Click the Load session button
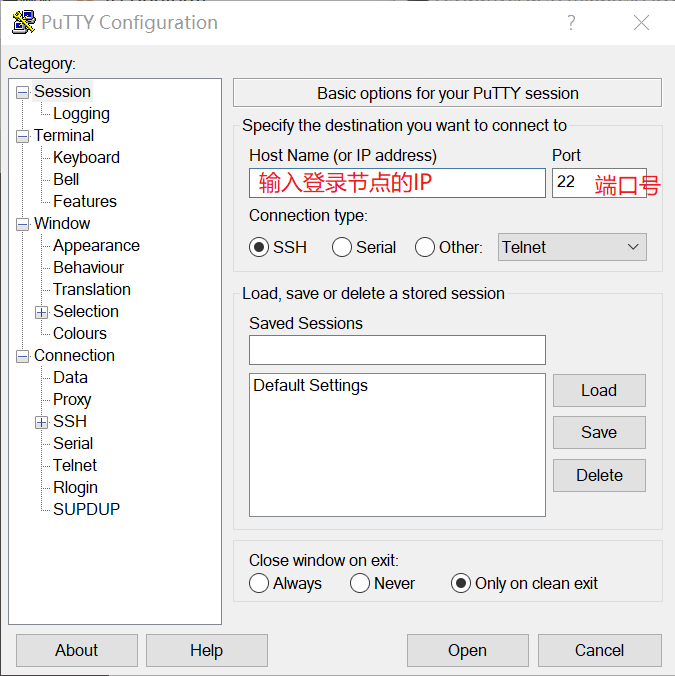The width and height of the screenshot is (675, 676). click(x=598, y=390)
